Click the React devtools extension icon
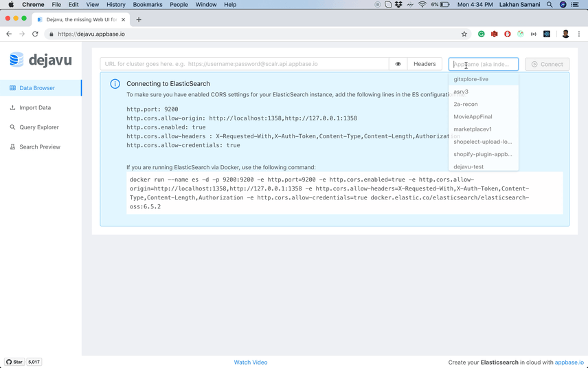Screen dimensions: 588x368 [x=547, y=34]
